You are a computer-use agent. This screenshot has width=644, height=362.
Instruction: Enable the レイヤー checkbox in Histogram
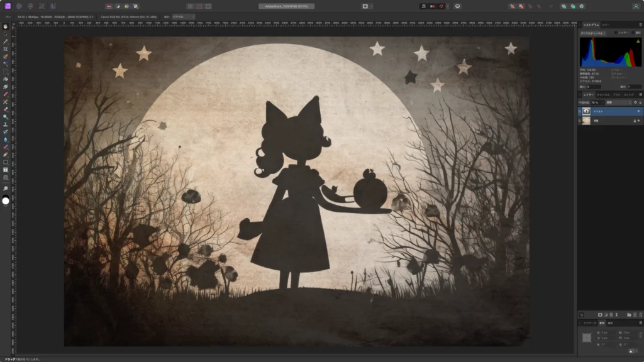pos(616,33)
